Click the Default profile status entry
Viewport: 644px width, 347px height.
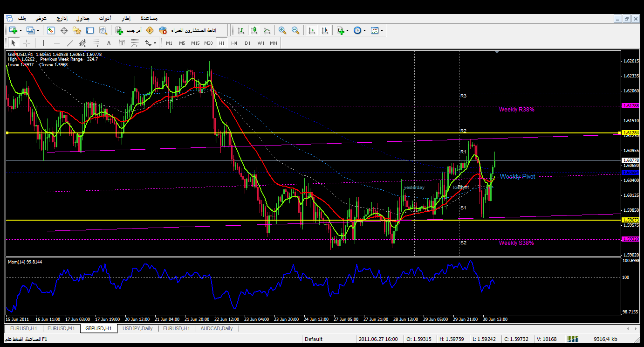(x=314, y=339)
